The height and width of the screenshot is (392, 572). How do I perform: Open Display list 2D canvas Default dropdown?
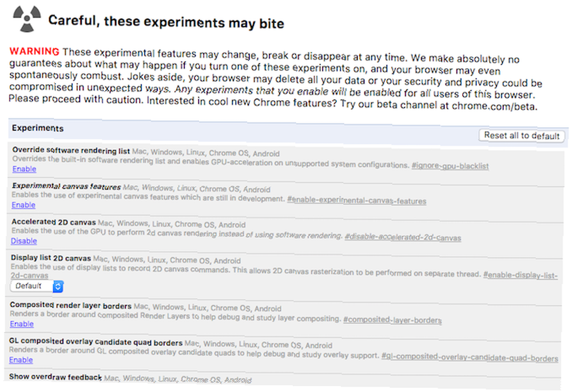[x=37, y=286]
